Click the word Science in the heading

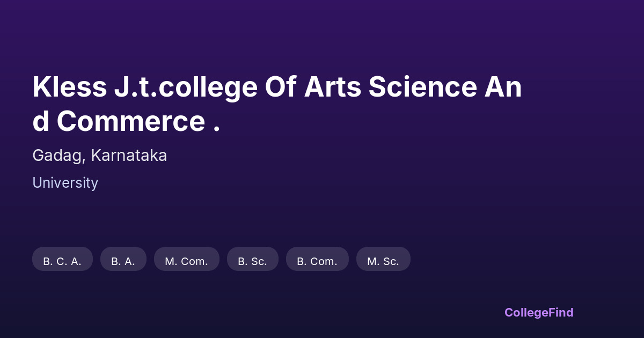coord(422,87)
